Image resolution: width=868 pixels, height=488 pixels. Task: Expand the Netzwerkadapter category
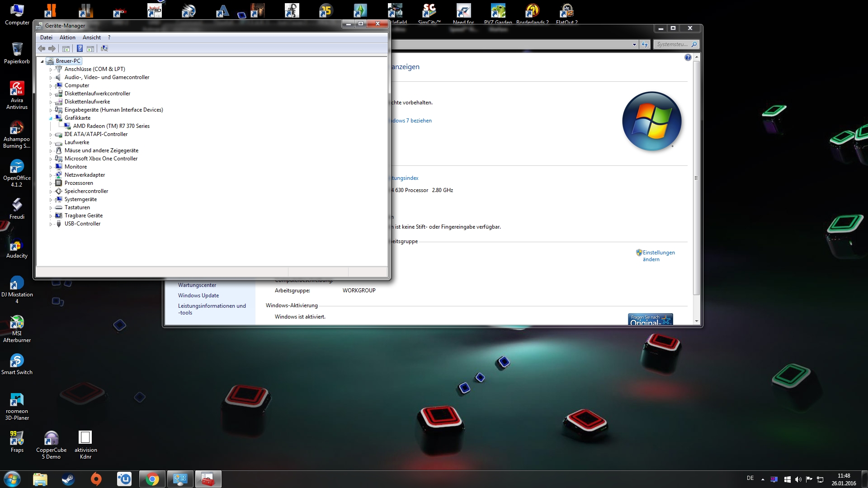pyautogui.click(x=51, y=175)
